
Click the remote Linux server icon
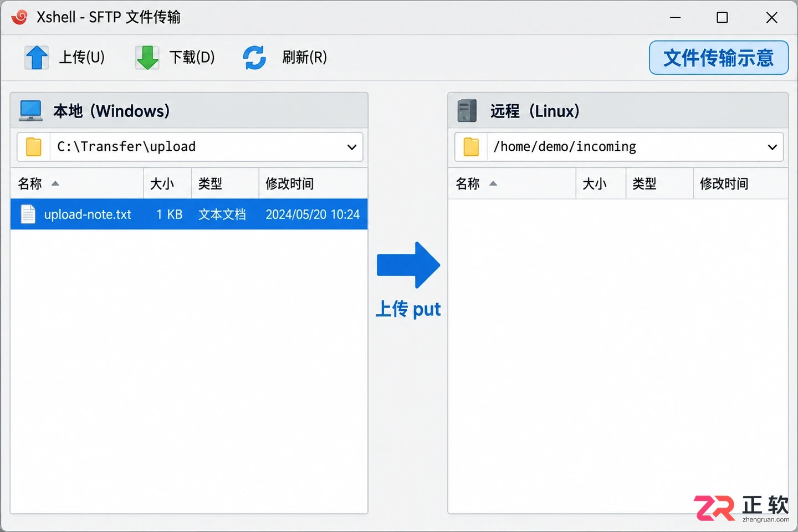(x=467, y=110)
